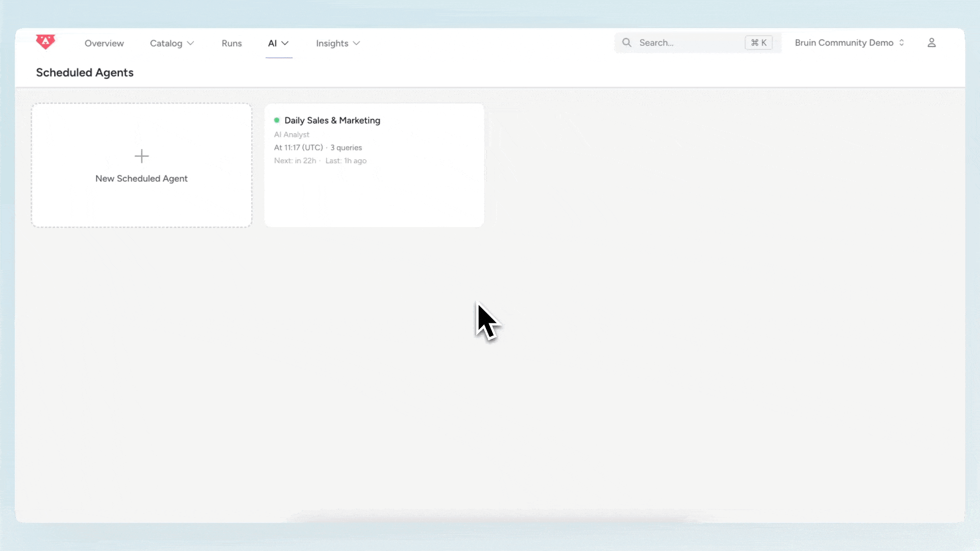Click the ⌘K shortcut badge
The width and height of the screenshot is (980, 551).
click(x=758, y=42)
